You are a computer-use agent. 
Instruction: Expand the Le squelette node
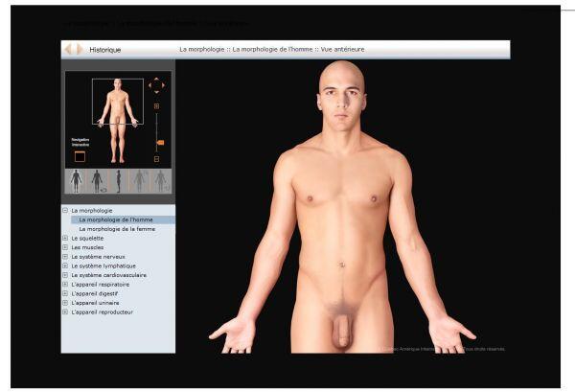[65, 238]
